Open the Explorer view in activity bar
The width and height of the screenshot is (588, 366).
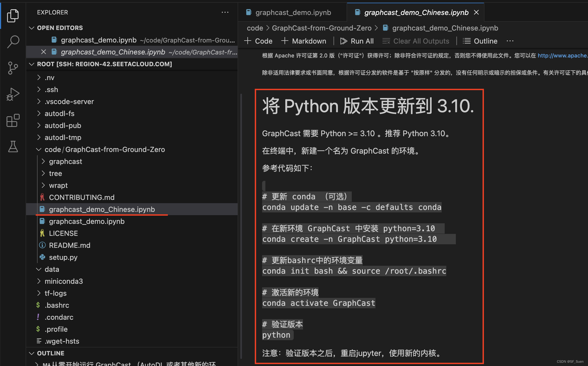click(x=13, y=16)
